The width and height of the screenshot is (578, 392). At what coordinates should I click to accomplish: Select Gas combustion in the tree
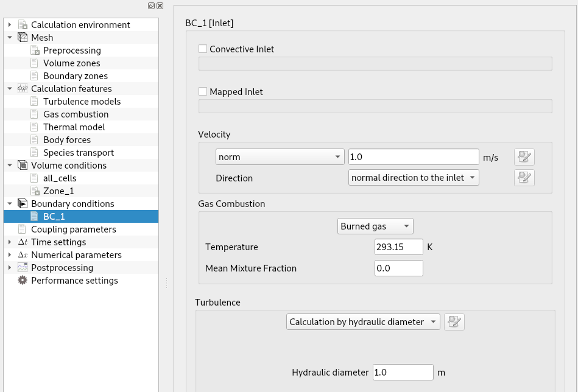pyautogui.click(x=76, y=114)
